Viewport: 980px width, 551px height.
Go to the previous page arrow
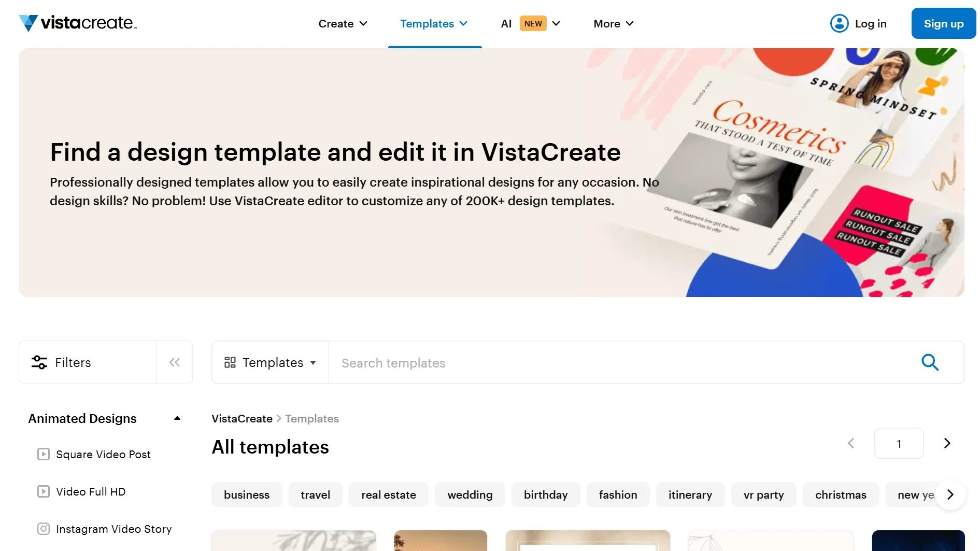coord(851,443)
